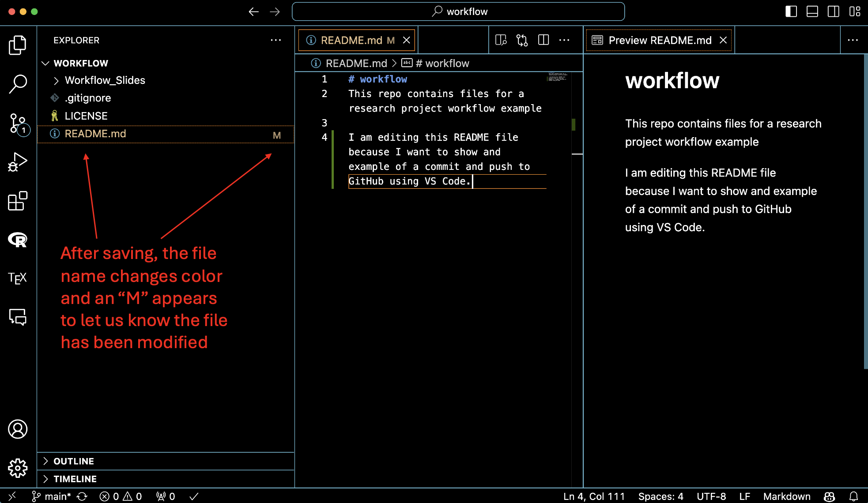Open the .gitignore file
Screen dimensions: 868x503
click(166, 98)
